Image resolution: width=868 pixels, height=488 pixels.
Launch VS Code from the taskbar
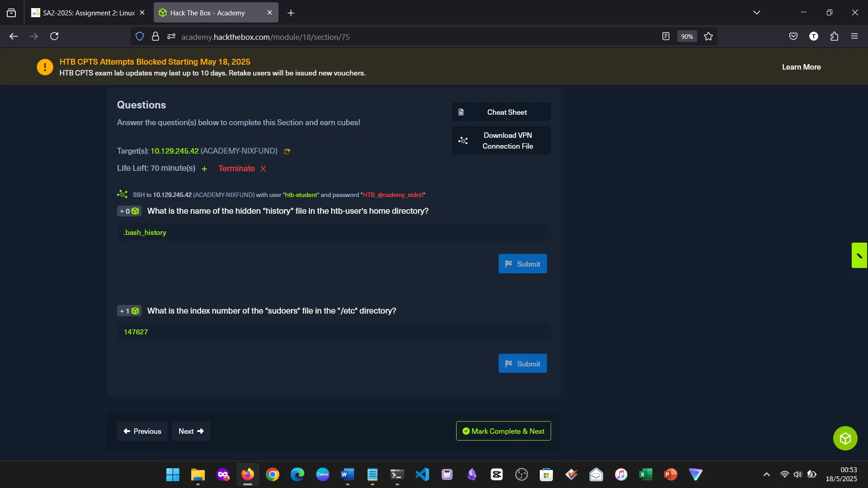pos(422,474)
